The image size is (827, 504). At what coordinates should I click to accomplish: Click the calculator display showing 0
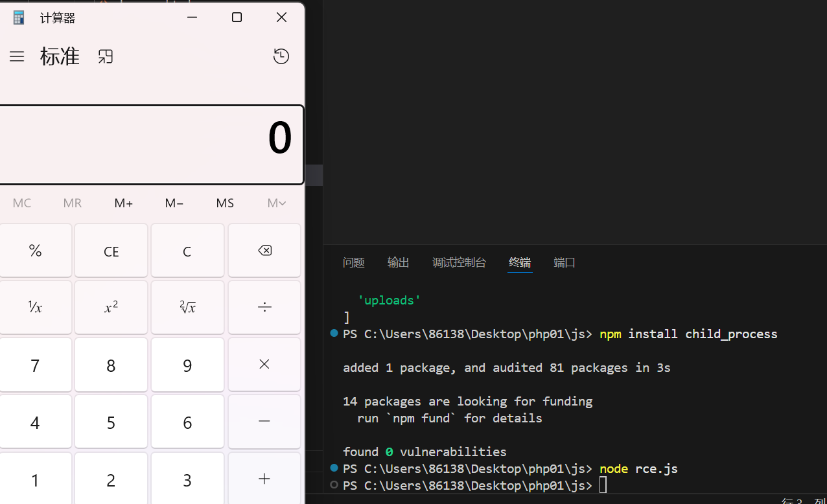pos(151,145)
